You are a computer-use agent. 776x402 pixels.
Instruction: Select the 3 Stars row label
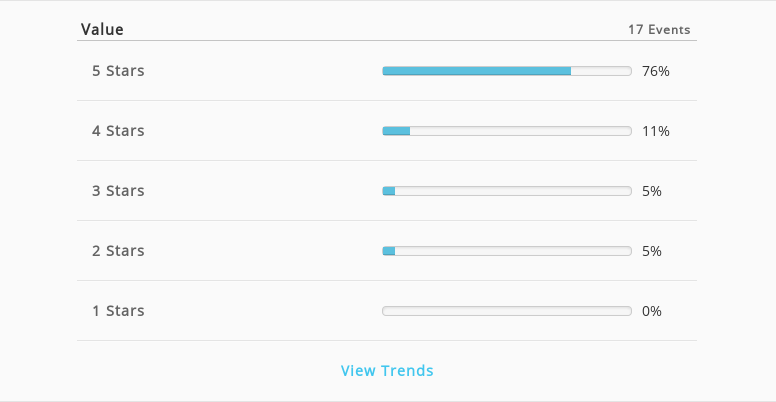click(x=118, y=191)
